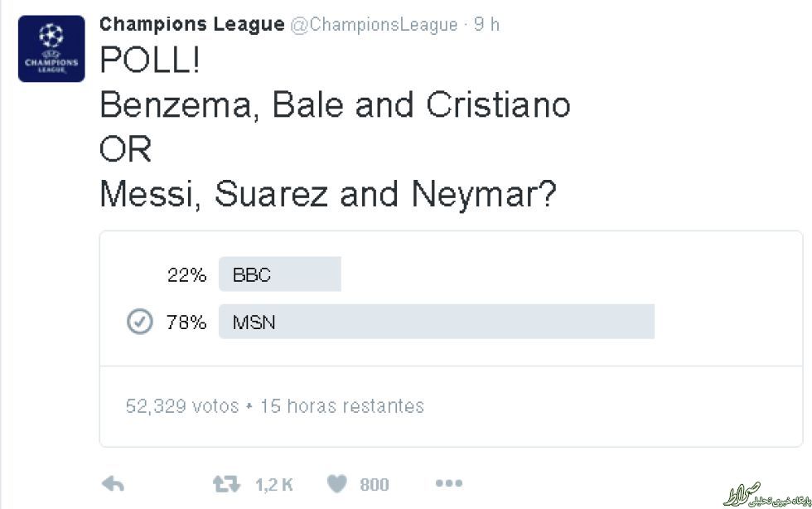Click the reply arrow icon
812x509 pixels.
(x=112, y=484)
